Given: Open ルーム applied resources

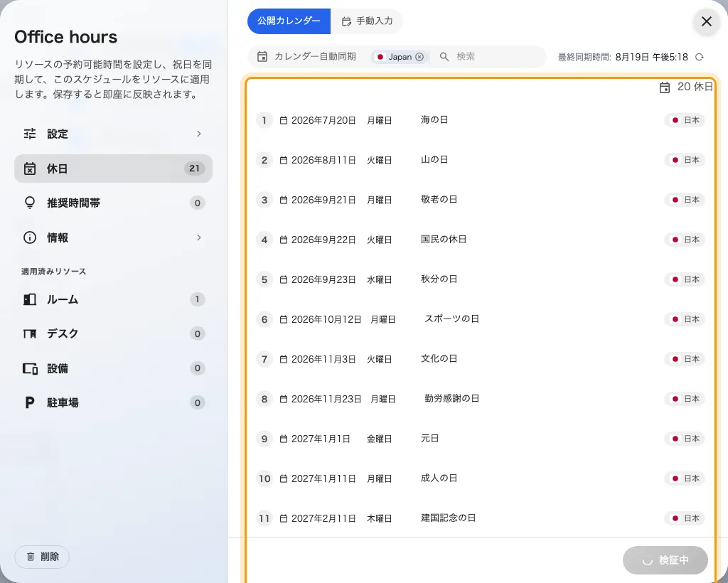Looking at the screenshot, I should 113,299.
